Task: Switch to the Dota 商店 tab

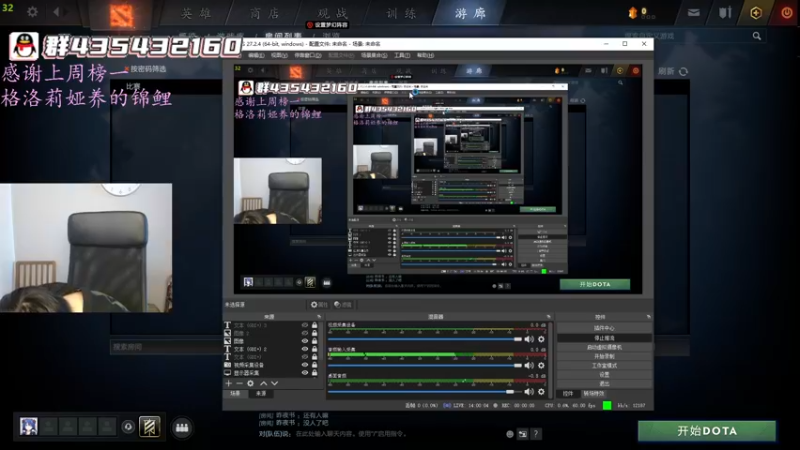Action: pyautogui.click(x=265, y=13)
